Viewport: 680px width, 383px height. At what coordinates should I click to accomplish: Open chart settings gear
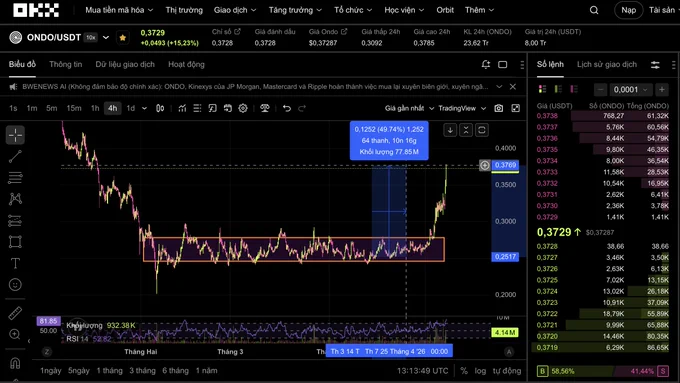tap(243, 108)
